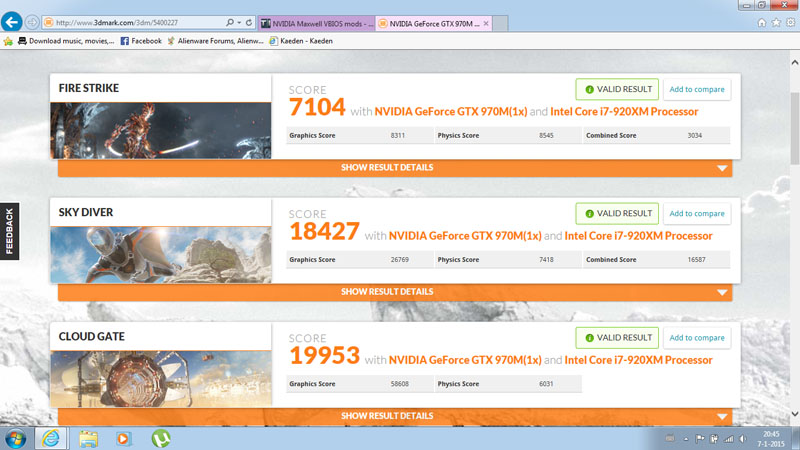
Task: Click Sky Diver Intel Core i7-920XM Processor link
Action: click(x=638, y=236)
